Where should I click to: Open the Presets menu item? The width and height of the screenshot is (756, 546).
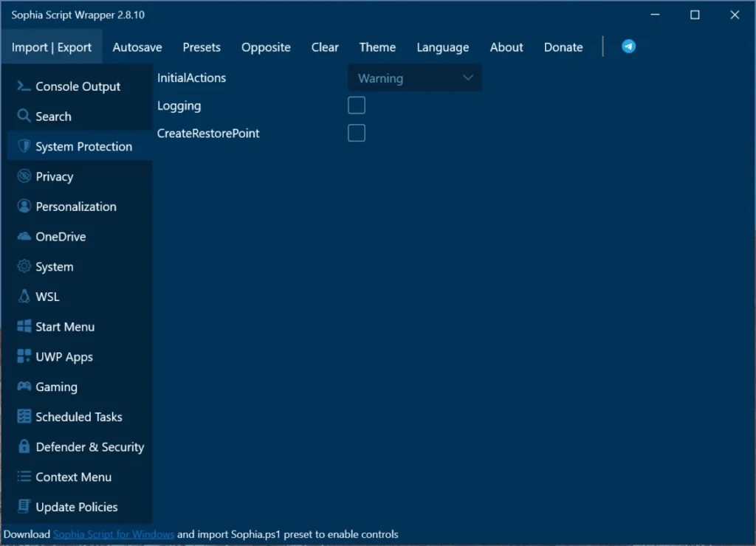[x=202, y=47]
